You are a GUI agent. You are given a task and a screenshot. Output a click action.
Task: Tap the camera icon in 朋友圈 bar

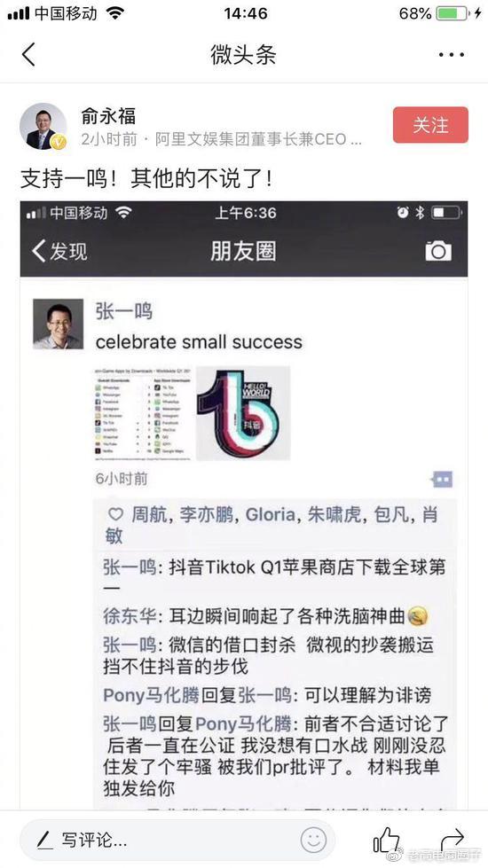click(x=438, y=251)
